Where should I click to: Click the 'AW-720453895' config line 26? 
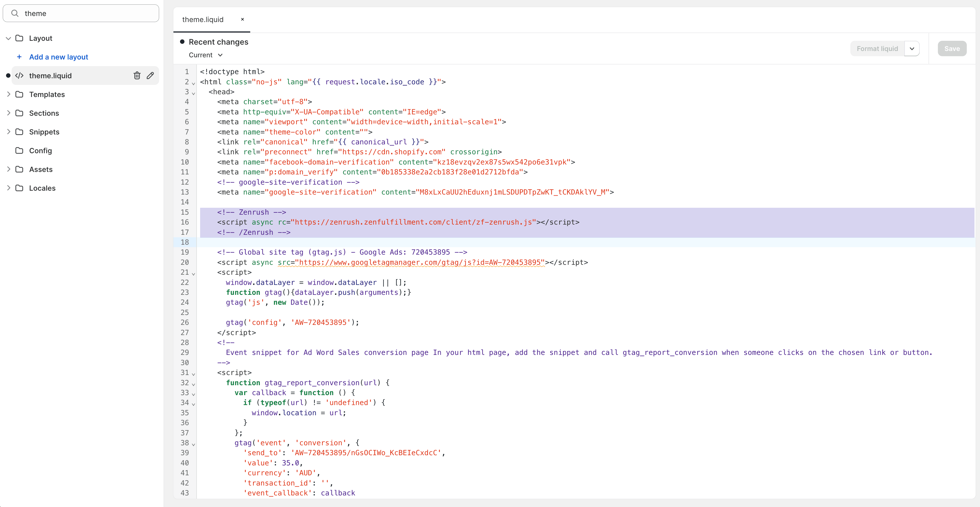pos(292,322)
